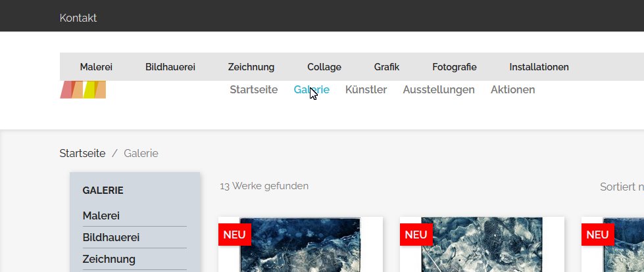The image size is (644, 272).
Task: Open the Aktionen page
Action: [x=512, y=89]
